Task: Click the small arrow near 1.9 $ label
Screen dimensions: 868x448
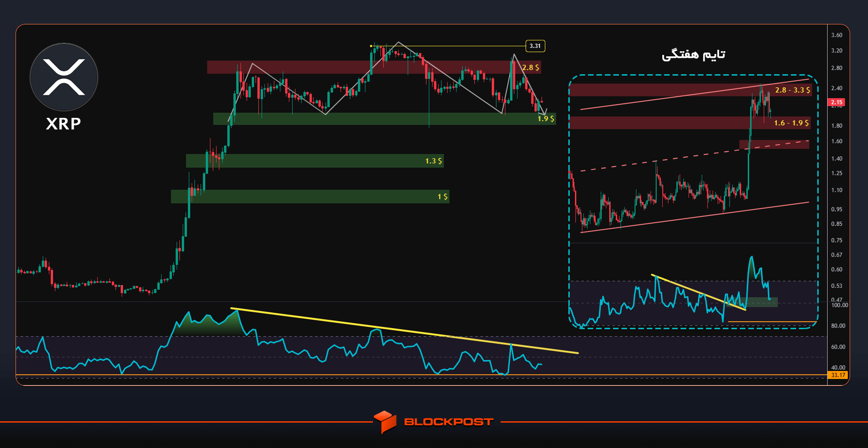Action: click(x=544, y=112)
